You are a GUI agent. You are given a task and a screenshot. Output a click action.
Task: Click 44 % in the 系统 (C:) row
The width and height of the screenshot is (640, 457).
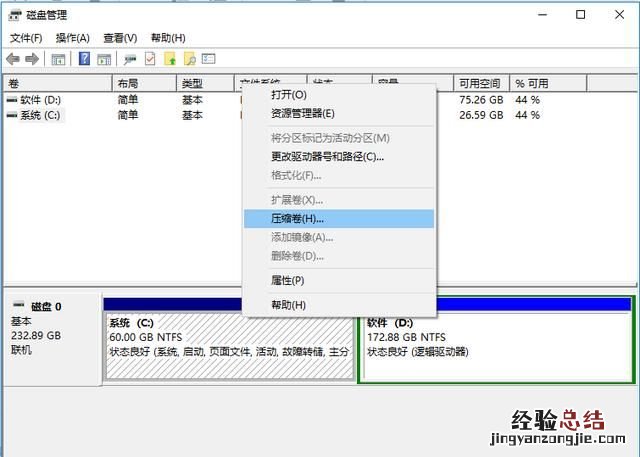(527, 115)
